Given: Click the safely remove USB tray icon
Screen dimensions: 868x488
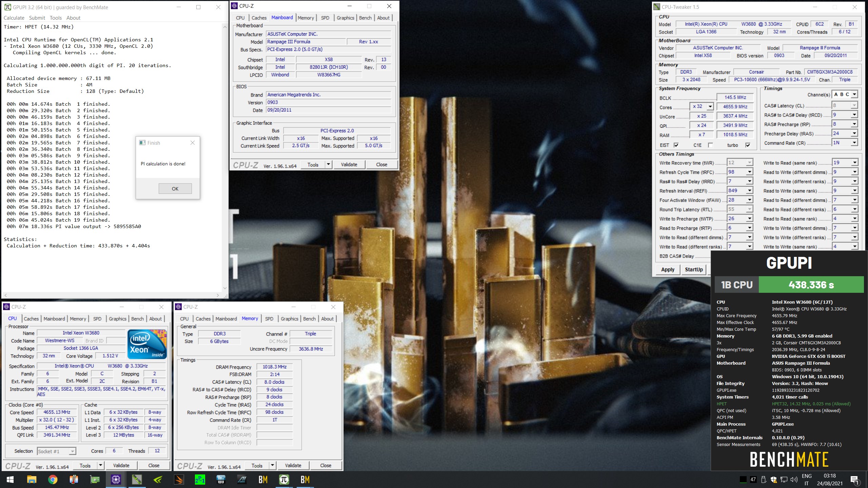Looking at the screenshot, I should [x=764, y=480].
